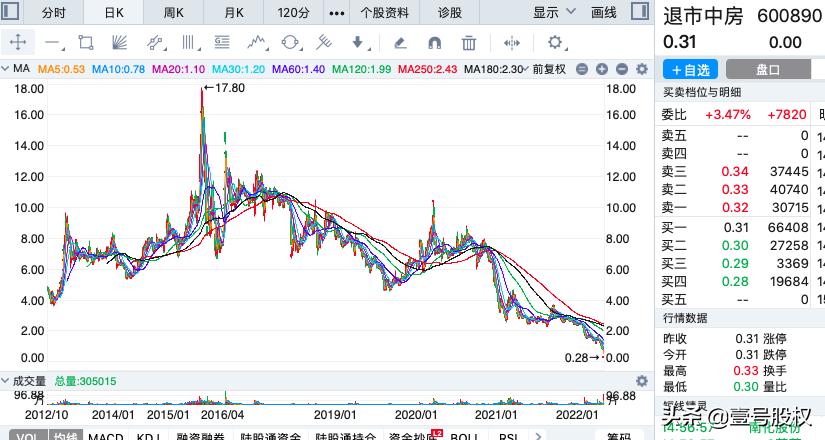
Task: Click the 2019/01 date axis label
Action: [335, 415]
